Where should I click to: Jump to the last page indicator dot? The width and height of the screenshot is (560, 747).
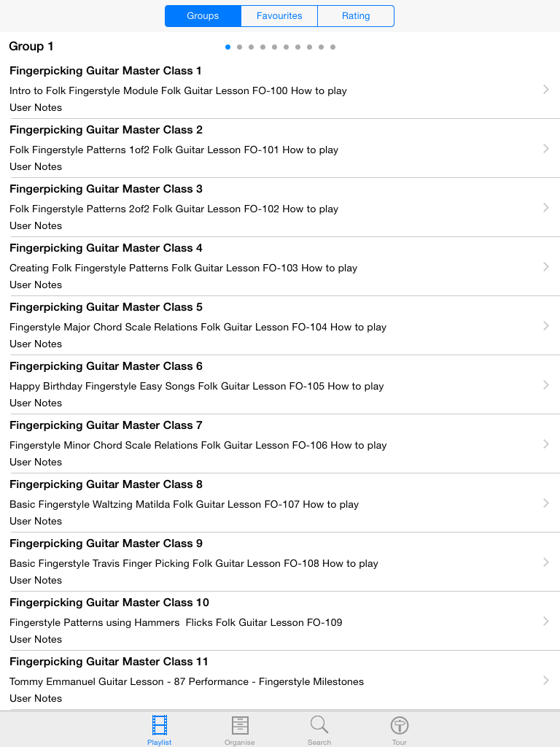click(x=333, y=47)
